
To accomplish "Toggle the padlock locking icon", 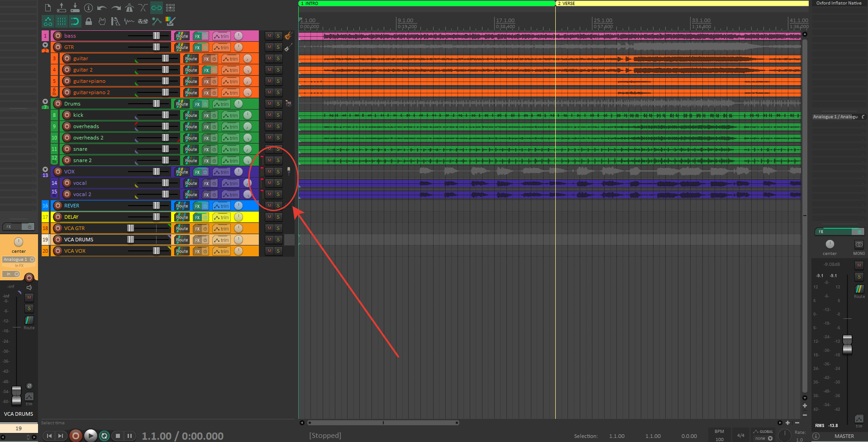I will [x=89, y=21].
